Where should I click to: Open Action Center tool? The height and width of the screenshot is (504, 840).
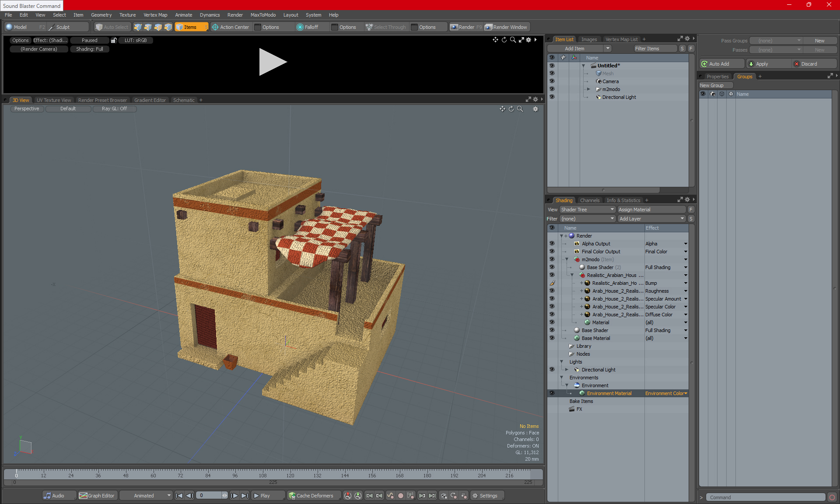click(x=231, y=27)
